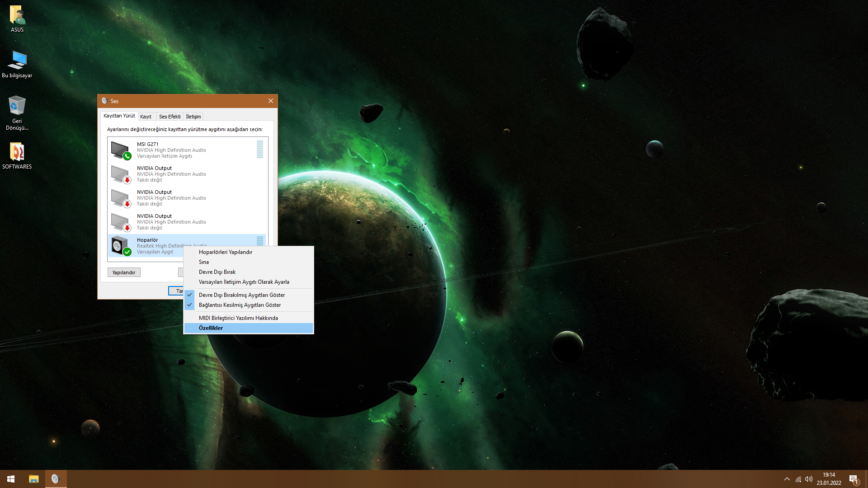Switch to the Kayıt tab
This screenshot has width=868, height=488.
click(146, 117)
